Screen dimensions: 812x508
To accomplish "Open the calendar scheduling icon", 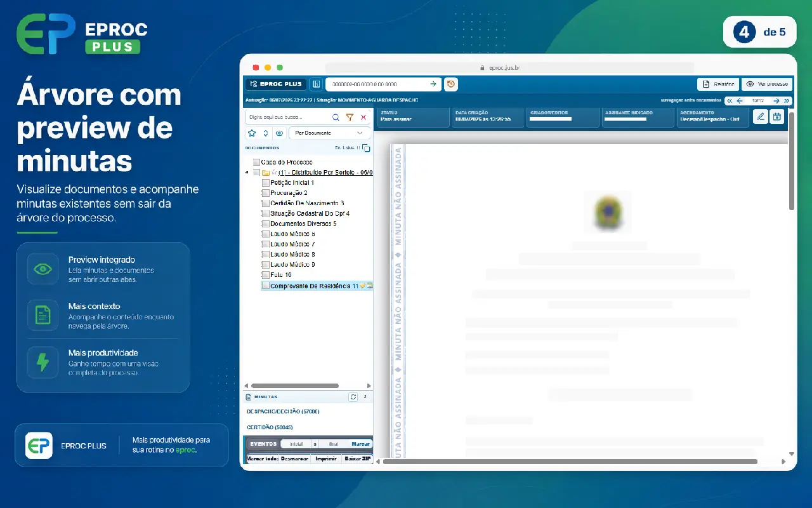I will 777,116.
